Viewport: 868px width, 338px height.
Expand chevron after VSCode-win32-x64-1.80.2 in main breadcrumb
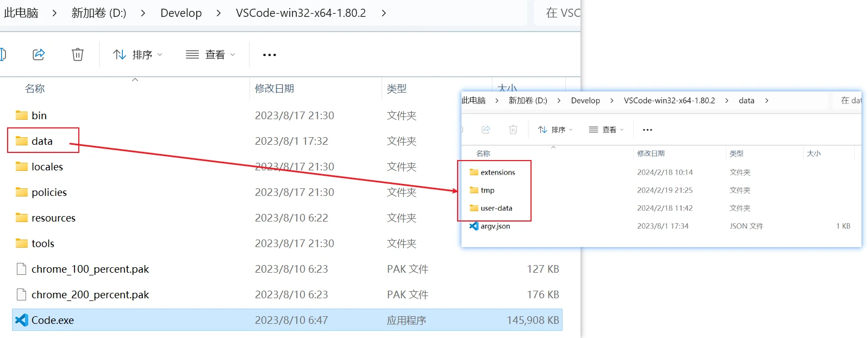[384, 13]
